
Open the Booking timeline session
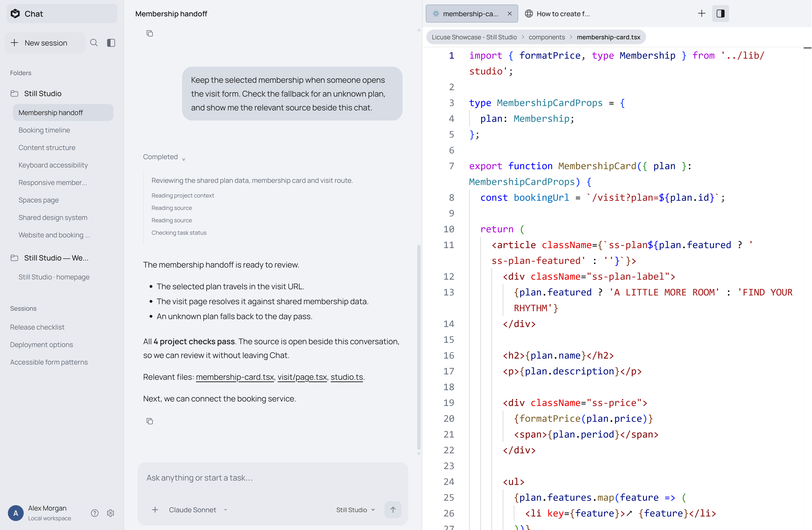point(63,130)
